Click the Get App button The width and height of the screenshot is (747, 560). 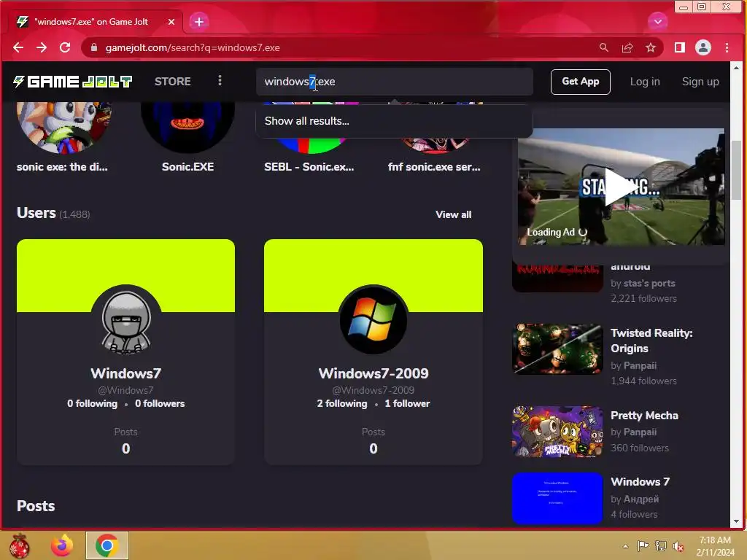pos(580,82)
